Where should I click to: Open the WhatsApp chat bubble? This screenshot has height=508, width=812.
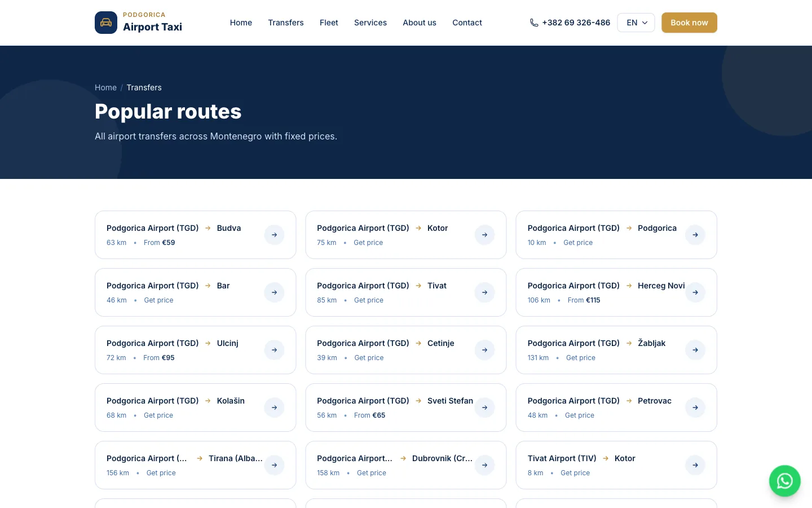(x=785, y=481)
